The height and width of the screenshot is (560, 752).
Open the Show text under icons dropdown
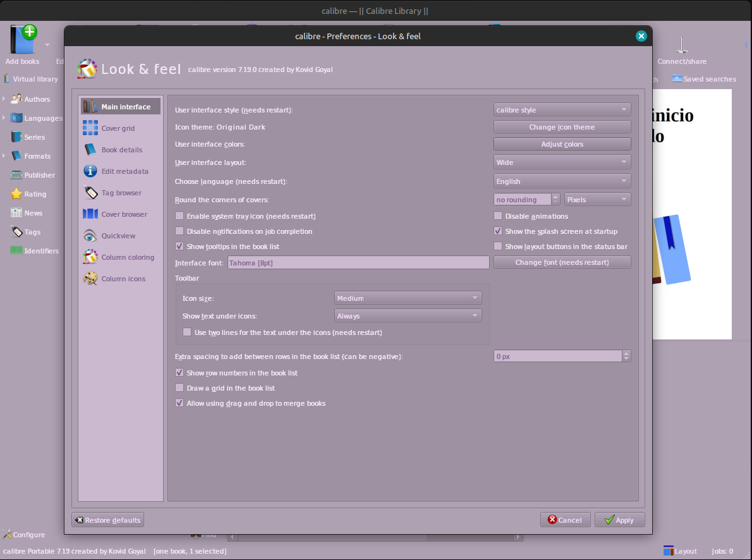tap(408, 316)
